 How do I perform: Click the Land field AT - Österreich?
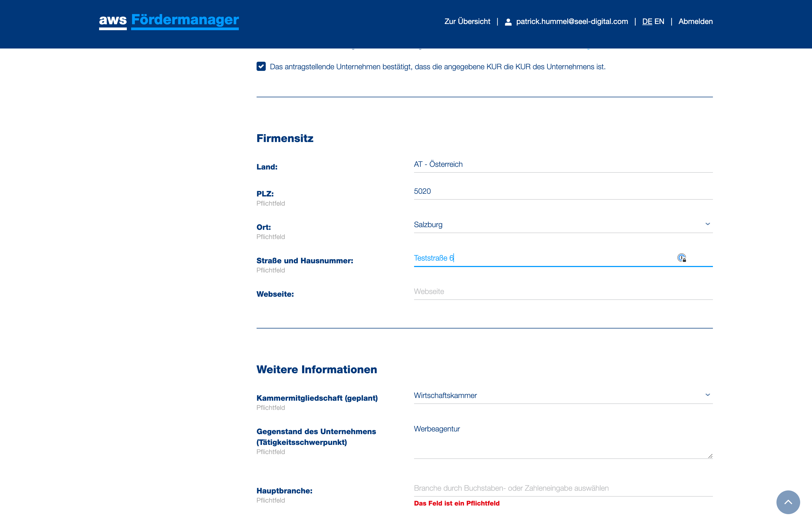[563, 164]
